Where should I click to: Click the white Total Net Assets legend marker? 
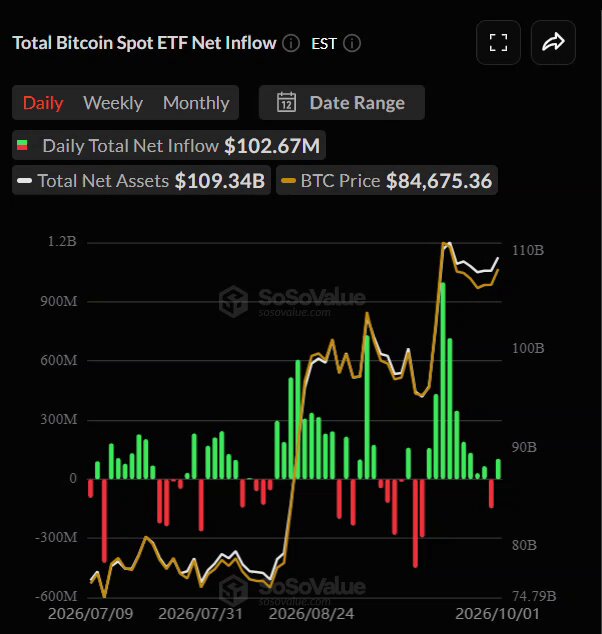coord(24,181)
